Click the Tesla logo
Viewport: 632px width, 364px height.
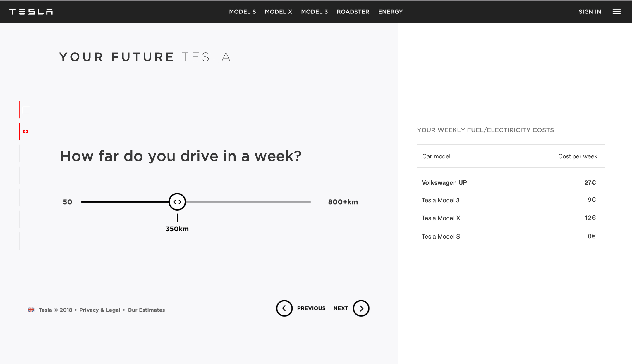pyautogui.click(x=31, y=12)
